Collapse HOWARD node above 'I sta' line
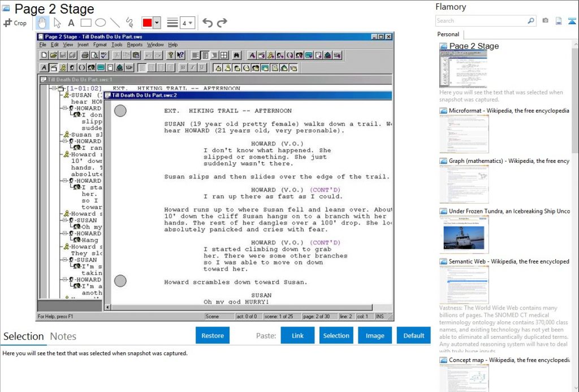This screenshot has width=579, height=392. tap(65, 180)
